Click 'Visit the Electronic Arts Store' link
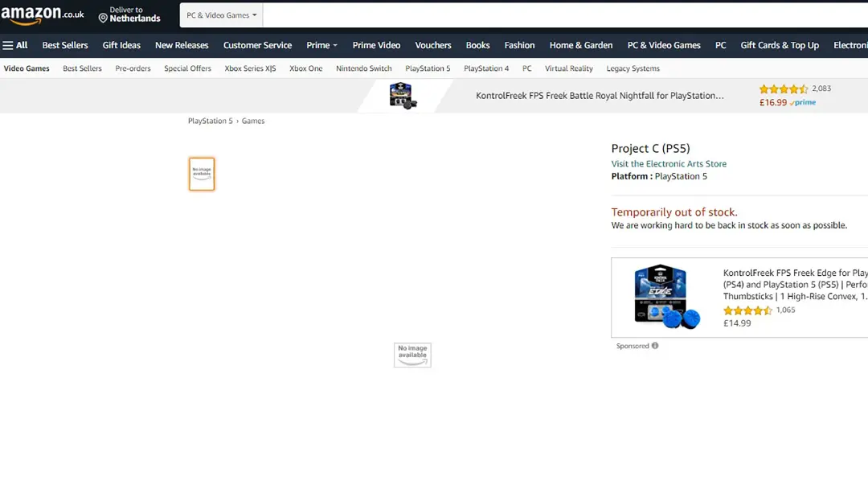 [669, 164]
